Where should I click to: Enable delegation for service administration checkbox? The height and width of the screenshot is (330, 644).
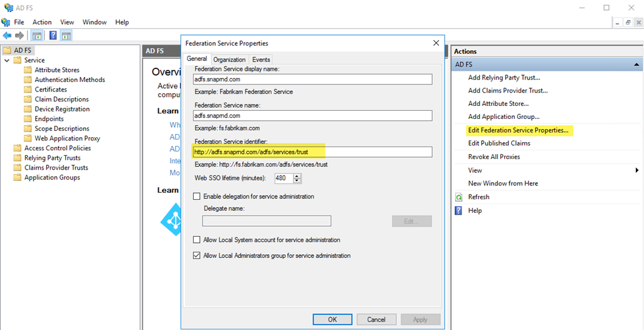pyautogui.click(x=197, y=197)
